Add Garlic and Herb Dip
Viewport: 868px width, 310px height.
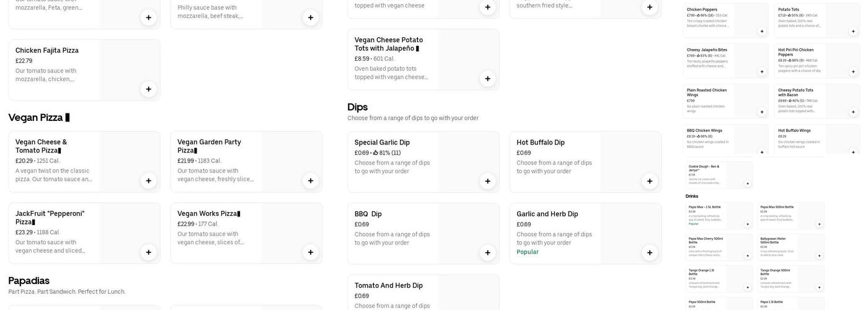tap(650, 252)
